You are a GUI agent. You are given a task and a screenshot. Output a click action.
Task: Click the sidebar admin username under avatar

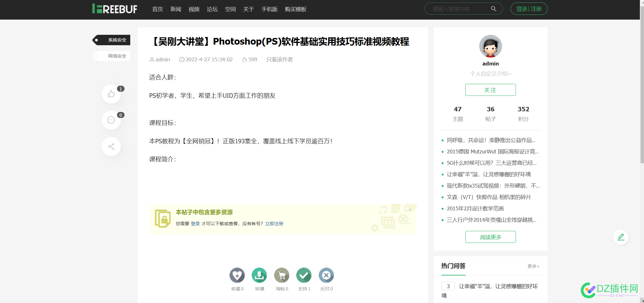click(x=491, y=64)
